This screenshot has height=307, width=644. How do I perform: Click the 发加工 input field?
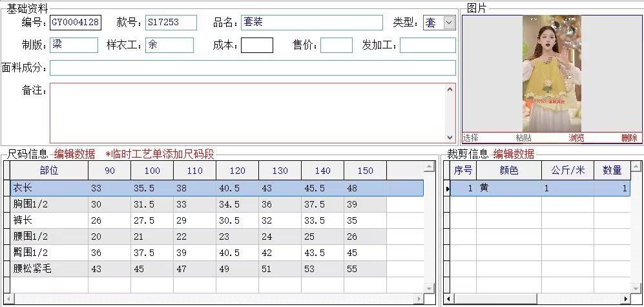428,45
